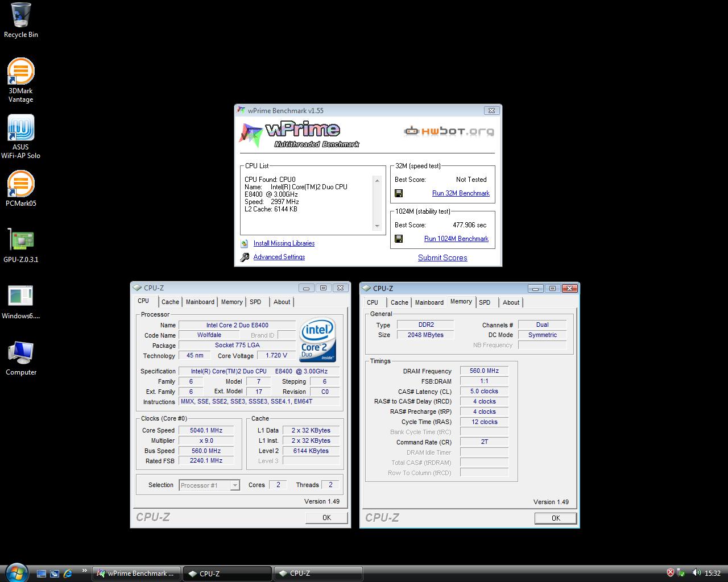Open About tab in left CPU-Z
This screenshot has width=728, height=582.
point(282,302)
